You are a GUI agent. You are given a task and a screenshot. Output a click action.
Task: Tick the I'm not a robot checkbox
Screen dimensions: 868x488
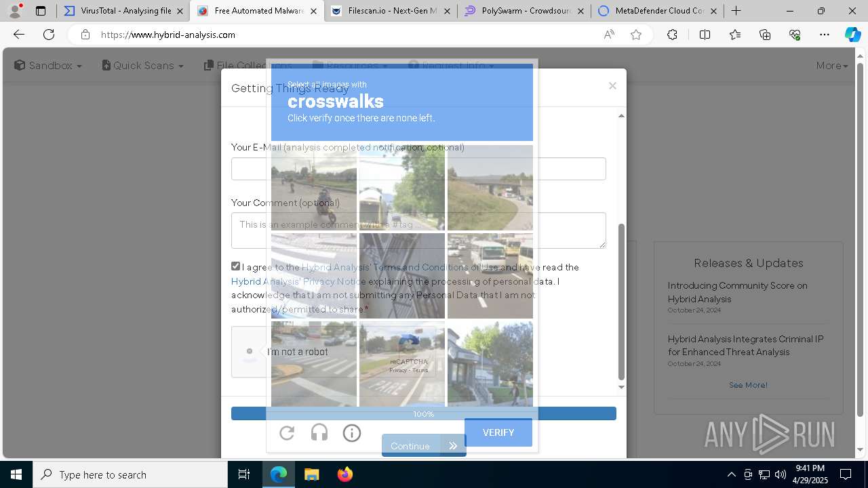click(250, 351)
